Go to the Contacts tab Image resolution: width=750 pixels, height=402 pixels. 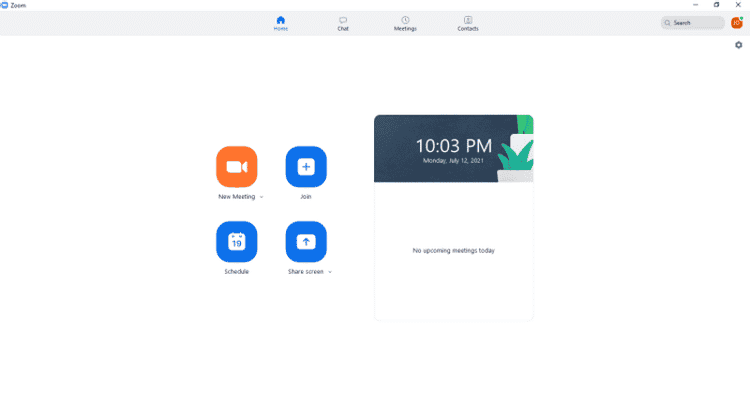tap(468, 23)
